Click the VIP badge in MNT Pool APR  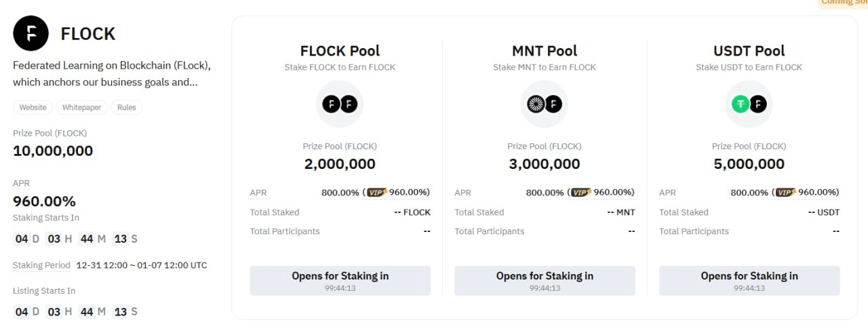coord(581,193)
